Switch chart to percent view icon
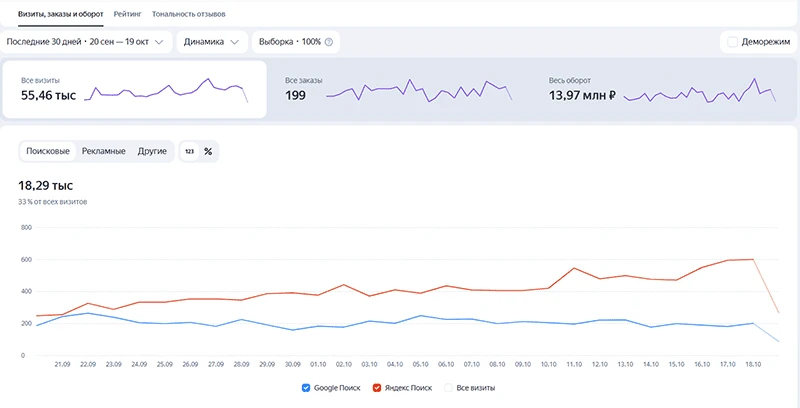This screenshot has width=800, height=408. pos(208,151)
